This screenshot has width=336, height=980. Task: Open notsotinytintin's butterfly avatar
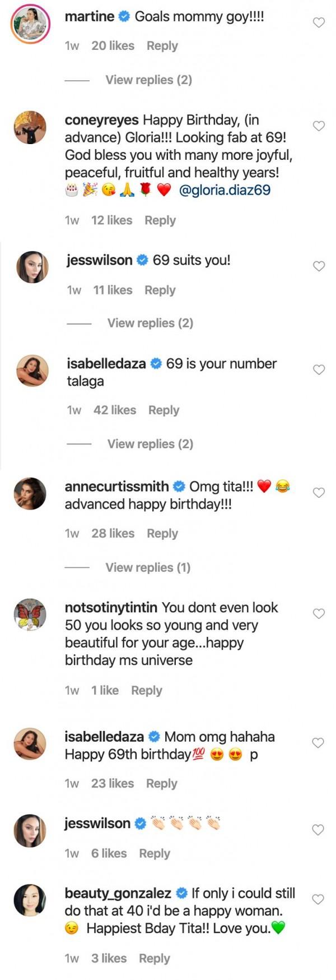pyautogui.click(x=30, y=615)
